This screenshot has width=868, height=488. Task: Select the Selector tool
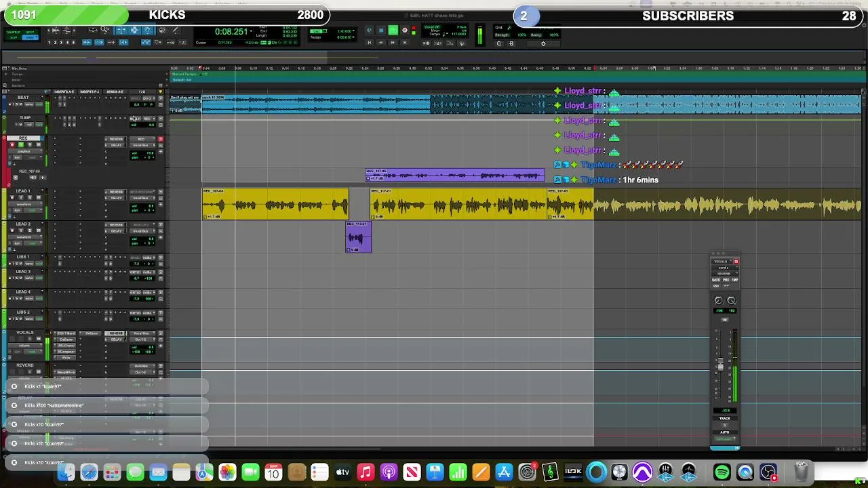[134, 30]
